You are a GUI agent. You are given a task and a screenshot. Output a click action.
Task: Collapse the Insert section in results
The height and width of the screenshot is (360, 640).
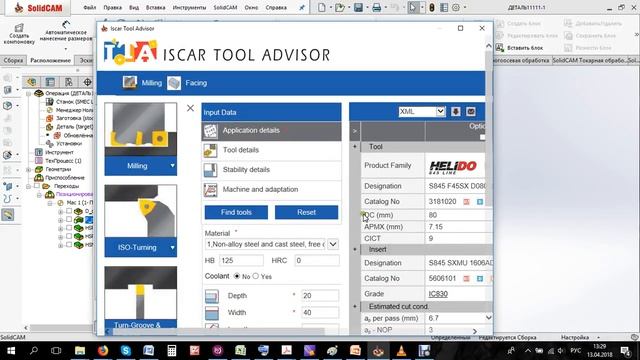coord(355,249)
